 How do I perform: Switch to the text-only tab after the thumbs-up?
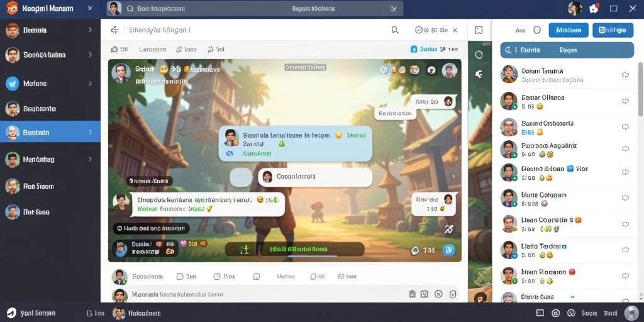[x=152, y=49]
